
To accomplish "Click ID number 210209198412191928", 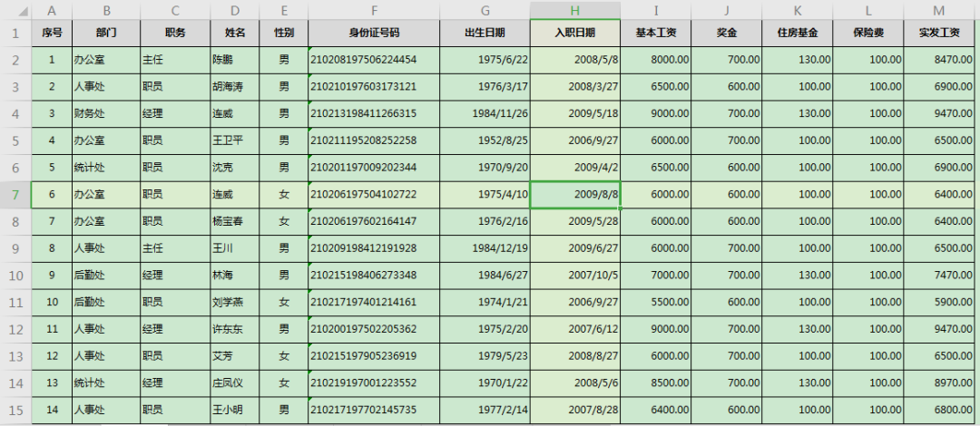I will point(374,248).
